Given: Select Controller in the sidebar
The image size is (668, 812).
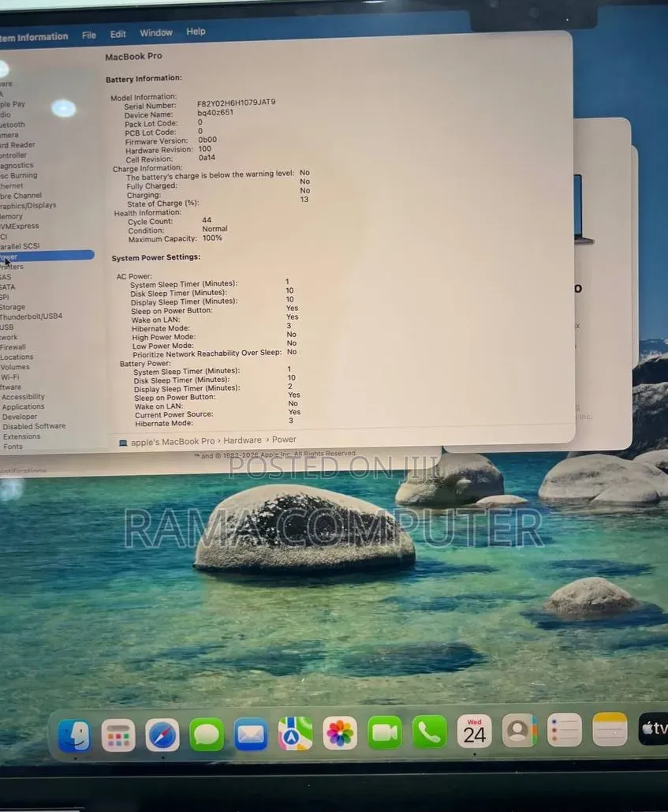Looking at the screenshot, I should click(x=13, y=155).
